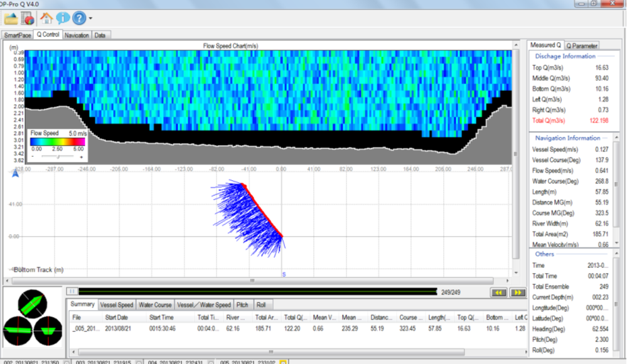
Task: Click the Home house icon
Action: click(47, 18)
